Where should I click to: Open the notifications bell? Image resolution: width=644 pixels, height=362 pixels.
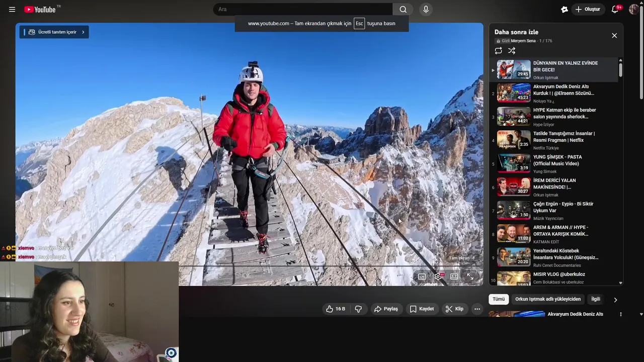click(x=615, y=9)
